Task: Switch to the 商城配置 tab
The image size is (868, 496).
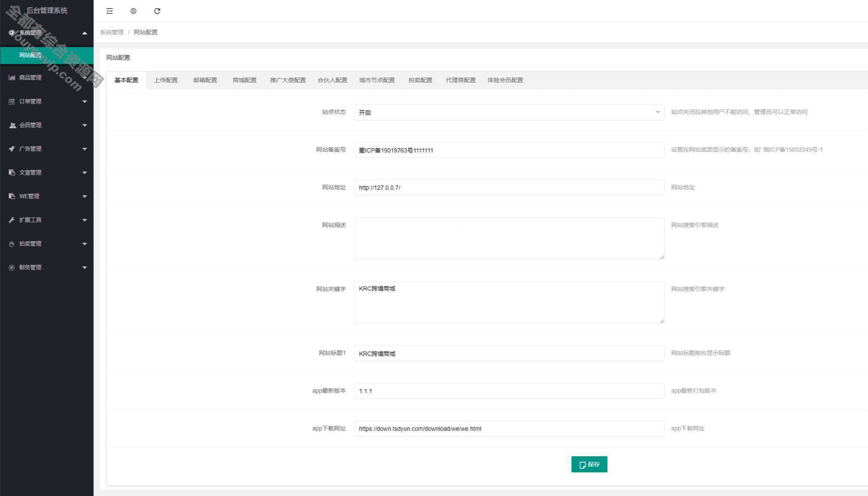Action: click(x=244, y=80)
